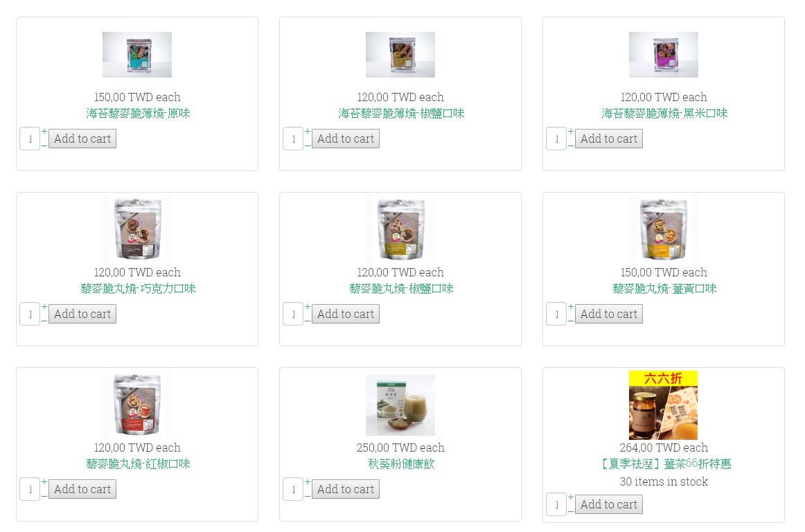805x532 pixels.
Task: Add 海苔藜麥脆薄燒-原味 to cart
Action: point(82,139)
